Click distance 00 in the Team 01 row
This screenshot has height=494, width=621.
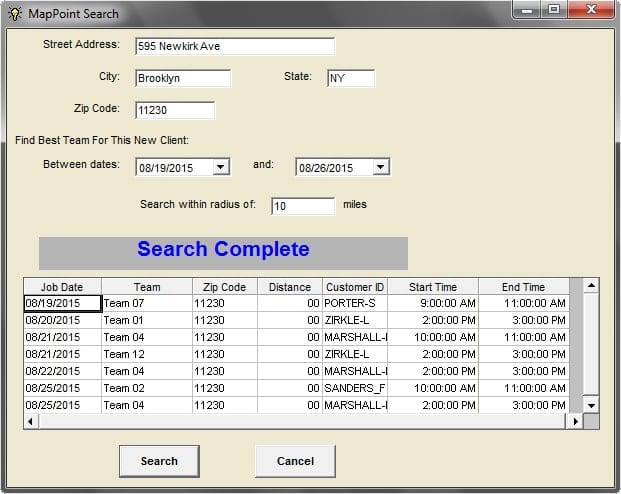pos(290,320)
